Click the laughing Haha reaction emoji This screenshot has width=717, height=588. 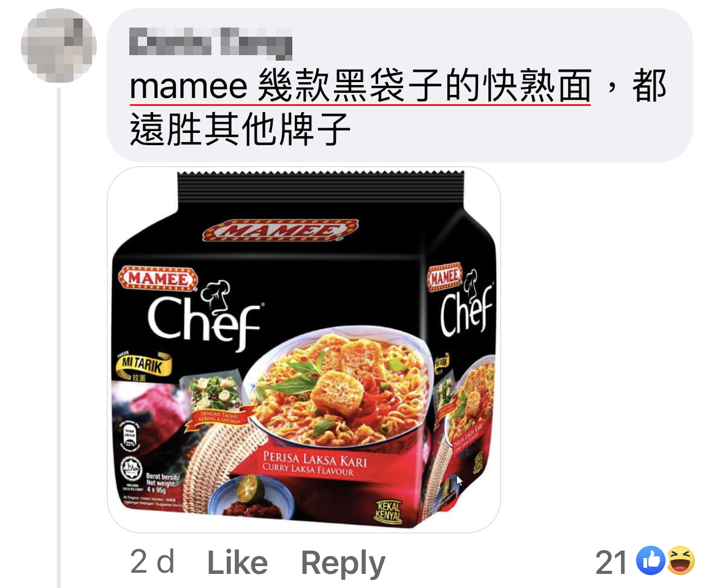681,560
